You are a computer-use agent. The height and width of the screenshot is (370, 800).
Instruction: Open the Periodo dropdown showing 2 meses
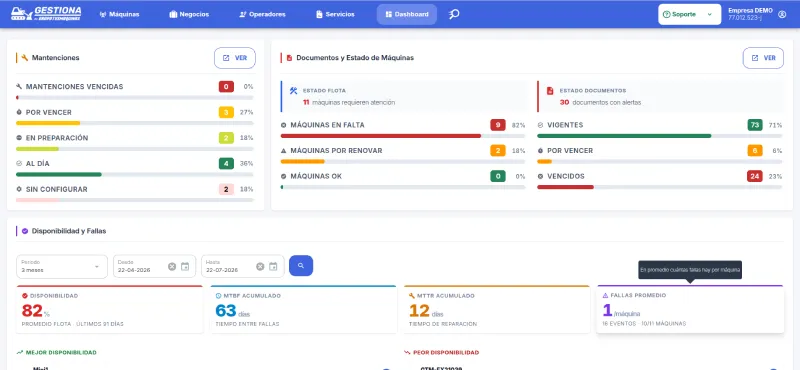[62, 266]
